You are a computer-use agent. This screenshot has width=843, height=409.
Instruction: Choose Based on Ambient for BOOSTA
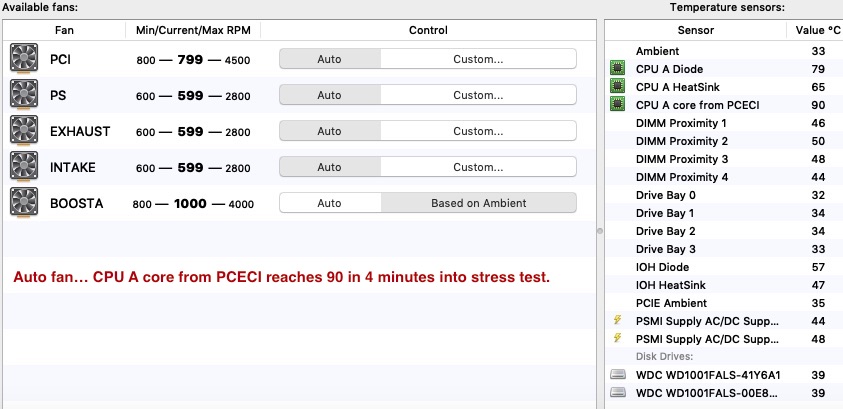pyautogui.click(x=478, y=203)
